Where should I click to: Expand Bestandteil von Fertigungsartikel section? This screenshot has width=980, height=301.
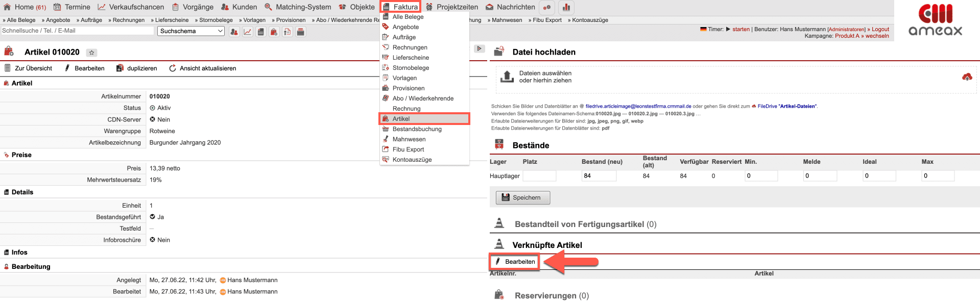(585, 224)
